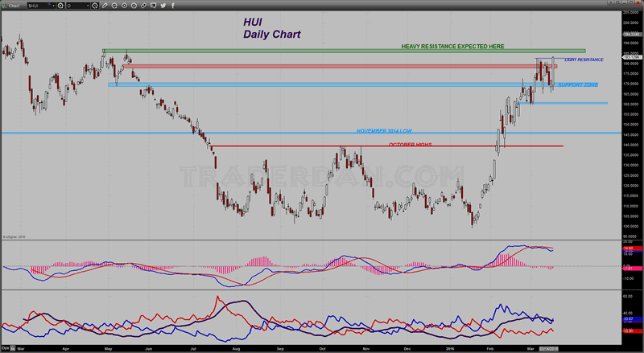
Task: Click the blue support zone rectangle
Action: [x=322, y=84]
